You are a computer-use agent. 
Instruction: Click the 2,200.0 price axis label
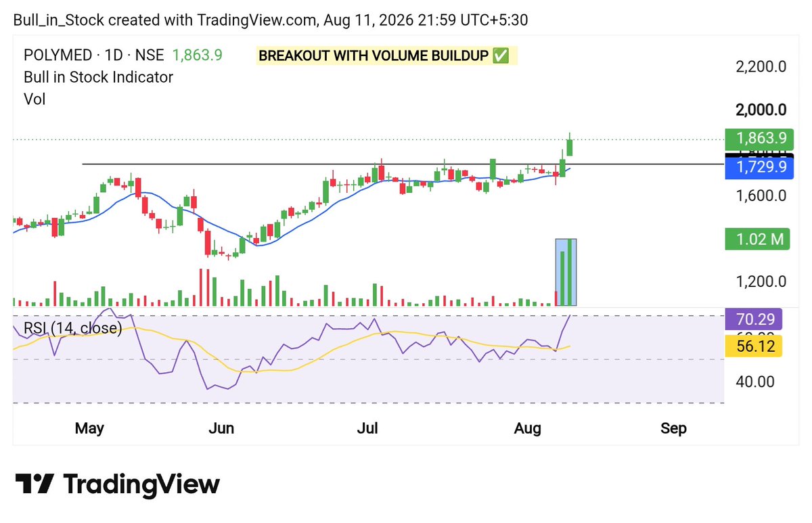(x=760, y=67)
